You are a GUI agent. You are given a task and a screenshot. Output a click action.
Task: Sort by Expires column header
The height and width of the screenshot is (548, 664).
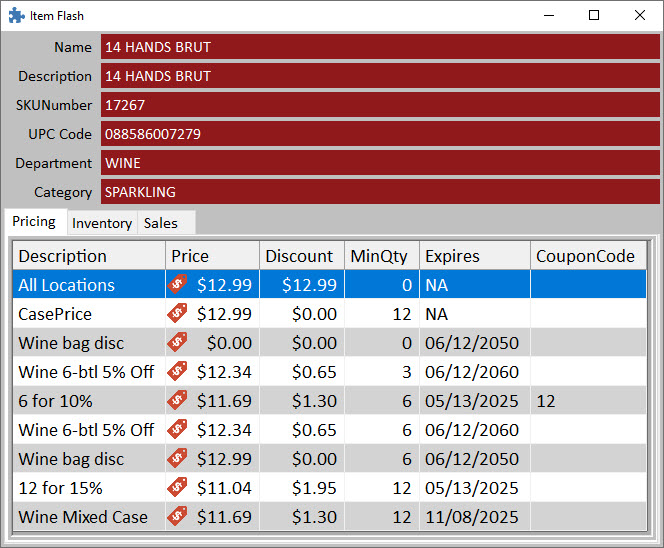[x=475, y=256]
